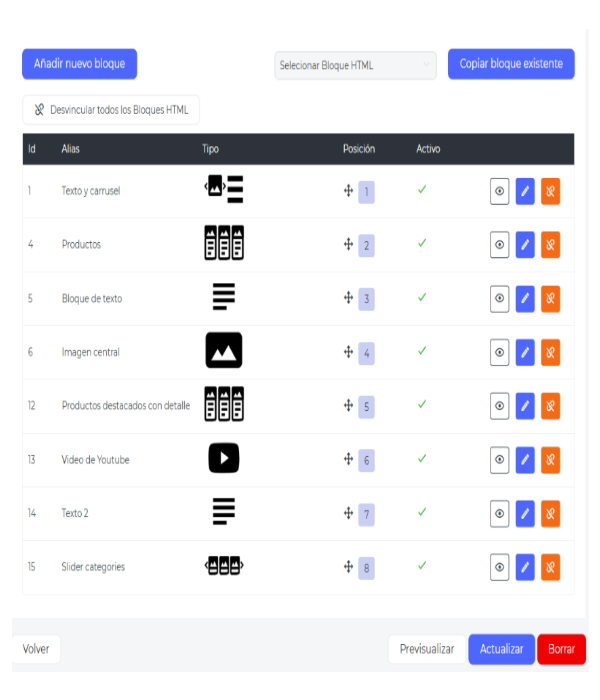Click position field 8 for Slider categories
Screen dimensions: 600x700
coord(367,568)
